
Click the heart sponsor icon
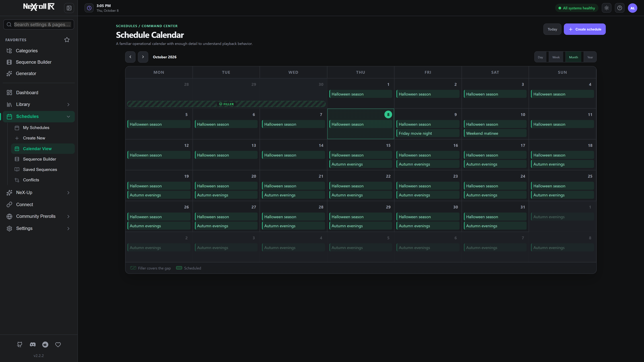pos(58,345)
